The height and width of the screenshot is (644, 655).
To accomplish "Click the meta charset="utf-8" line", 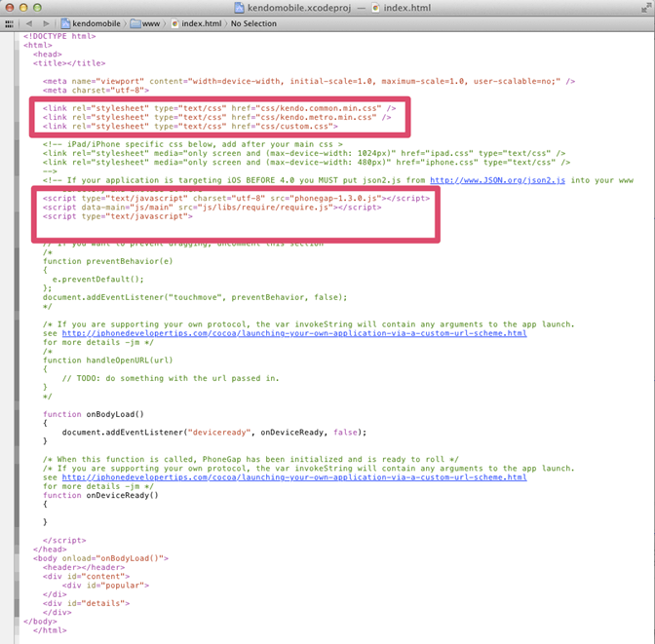I will (x=96, y=91).
